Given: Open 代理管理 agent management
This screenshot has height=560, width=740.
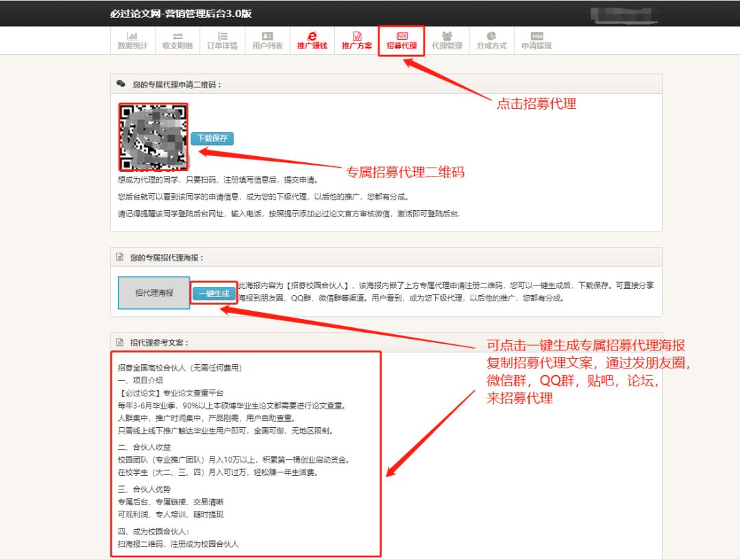Looking at the screenshot, I should 447,40.
